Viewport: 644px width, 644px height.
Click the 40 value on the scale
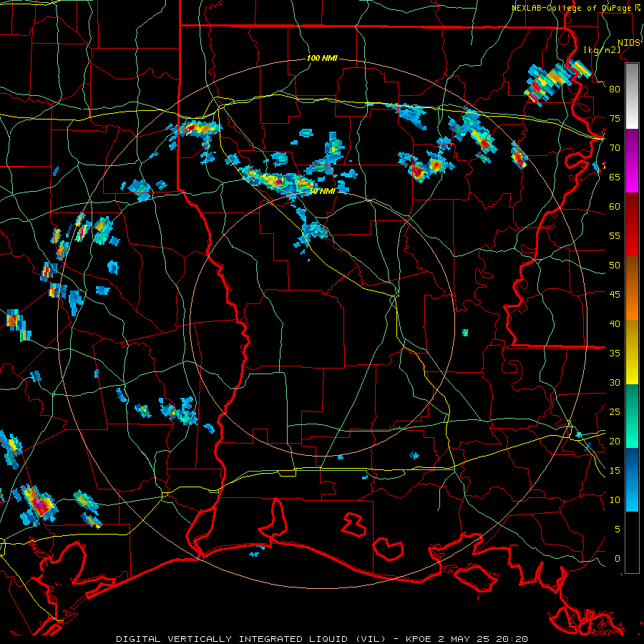(x=615, y=323)
